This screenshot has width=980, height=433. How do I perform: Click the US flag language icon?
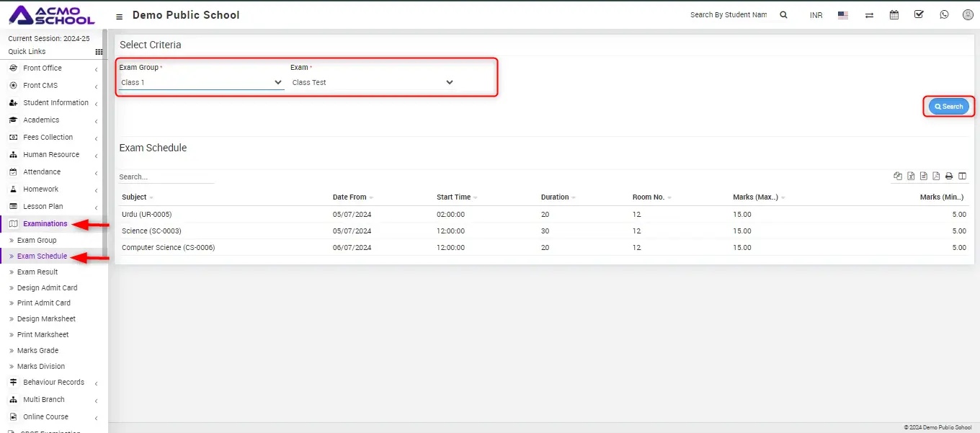pos(843,15)
